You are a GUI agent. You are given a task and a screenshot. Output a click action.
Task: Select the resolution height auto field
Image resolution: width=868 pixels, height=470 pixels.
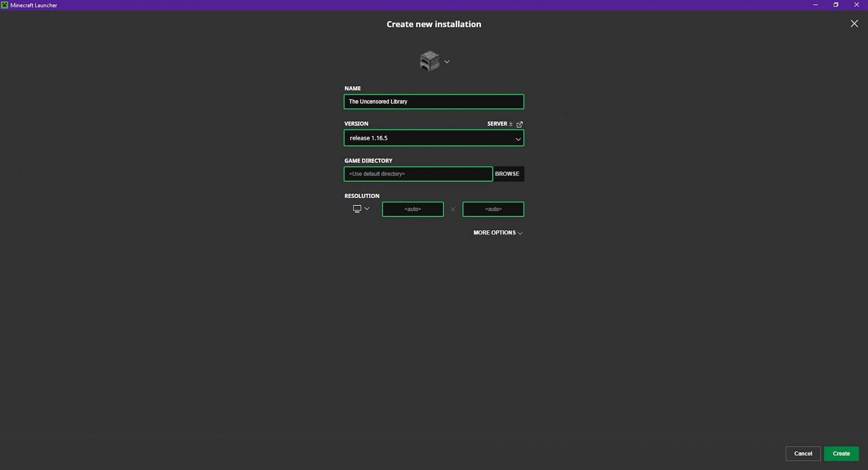click(x=493, y=209)
